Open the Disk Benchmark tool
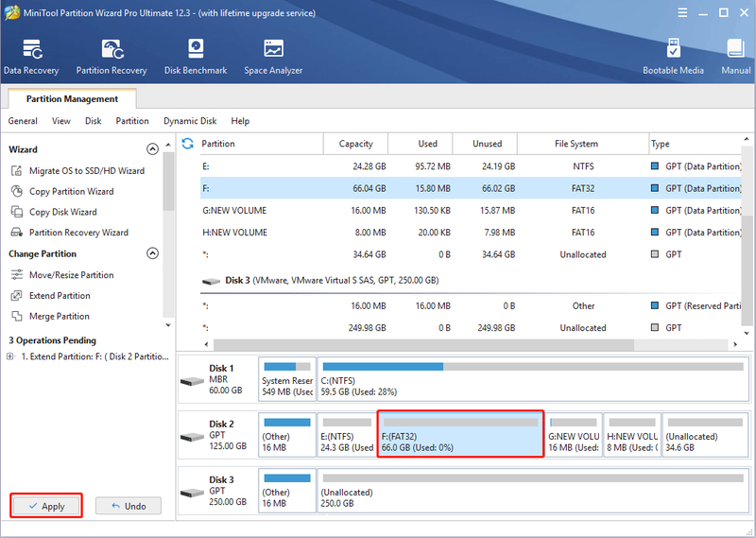This screenshot has width=756, height=538. coord(196,57)
